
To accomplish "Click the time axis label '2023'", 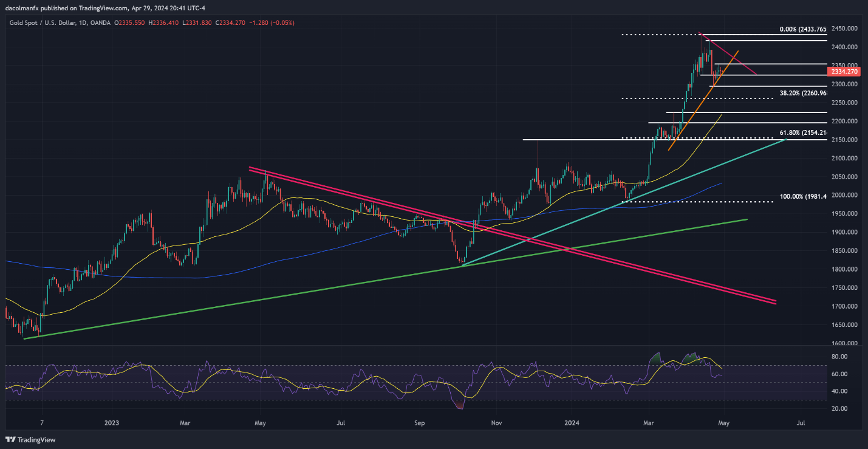I will pos(111,422).
